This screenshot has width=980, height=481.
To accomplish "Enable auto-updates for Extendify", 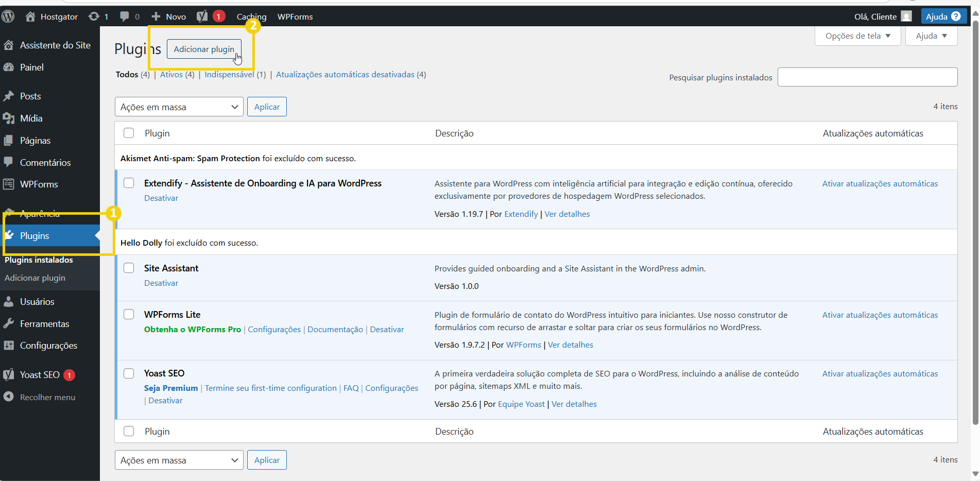I will (880, 184).
